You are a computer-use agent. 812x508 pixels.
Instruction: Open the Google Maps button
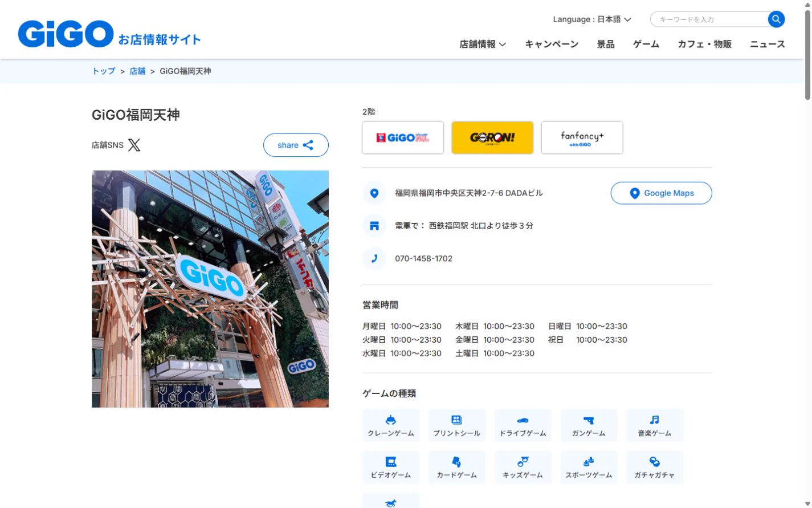point(661,193)
